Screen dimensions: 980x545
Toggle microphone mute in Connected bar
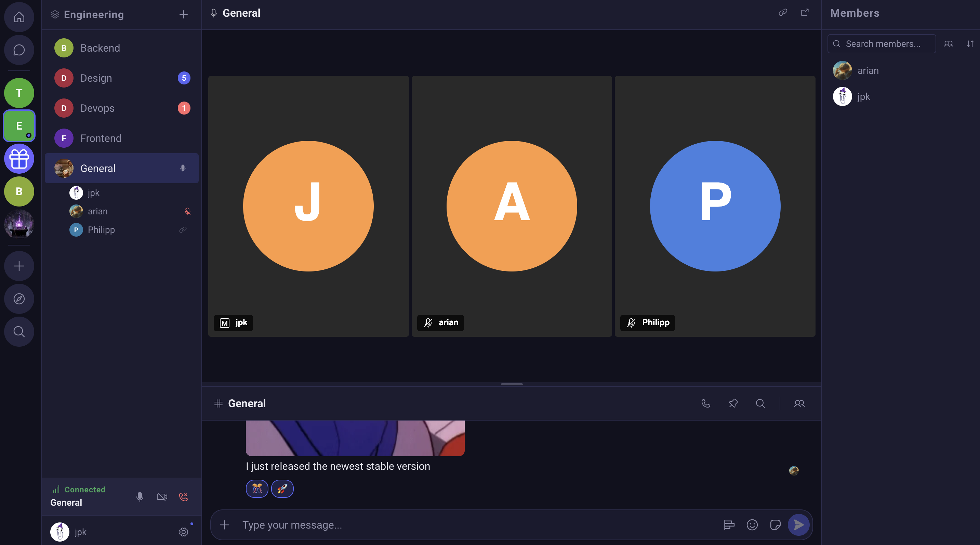coord(140,497)
